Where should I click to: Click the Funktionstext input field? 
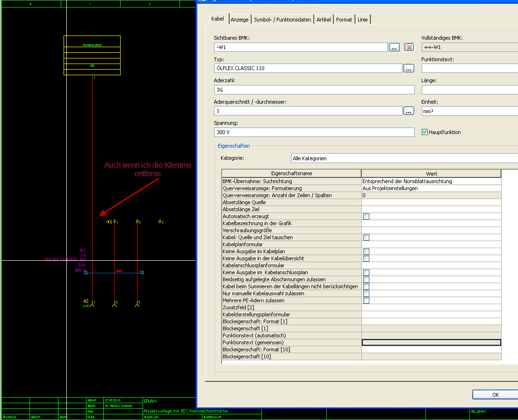point(469,68)
